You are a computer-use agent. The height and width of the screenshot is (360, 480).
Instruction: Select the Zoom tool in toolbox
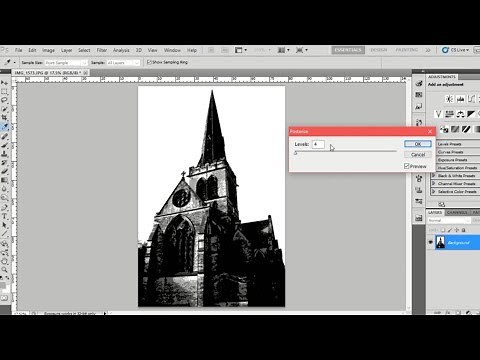pyautogui.click(x=4, y=269)
